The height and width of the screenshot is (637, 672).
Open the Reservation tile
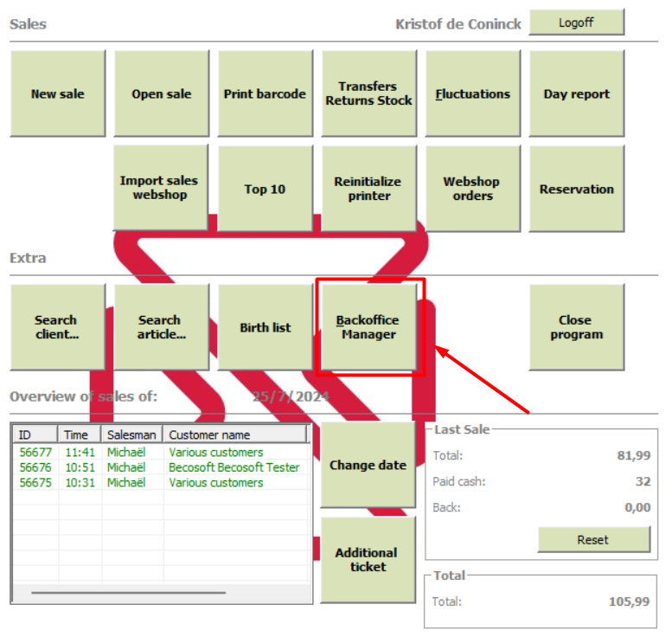(x=576, y=189)
